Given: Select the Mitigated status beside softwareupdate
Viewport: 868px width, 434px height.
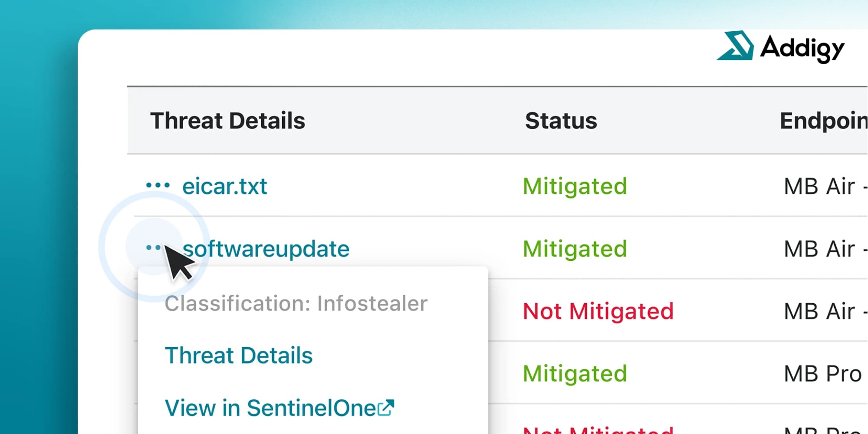Looking at the screenshot, I should 574,248.
